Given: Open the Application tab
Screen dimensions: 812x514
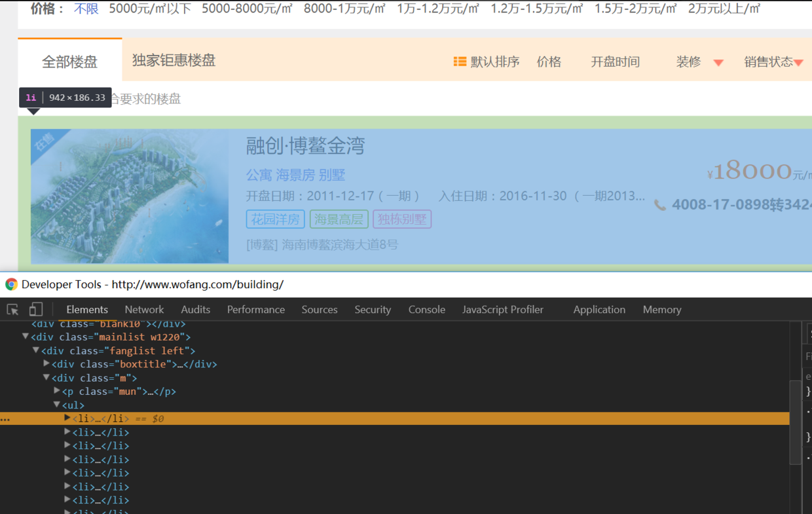Looking at the screenshot, I should [599, 310].
